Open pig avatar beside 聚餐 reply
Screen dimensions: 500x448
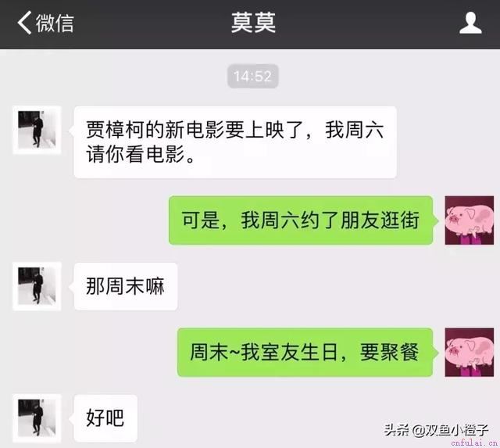click(x=469, y=353)
